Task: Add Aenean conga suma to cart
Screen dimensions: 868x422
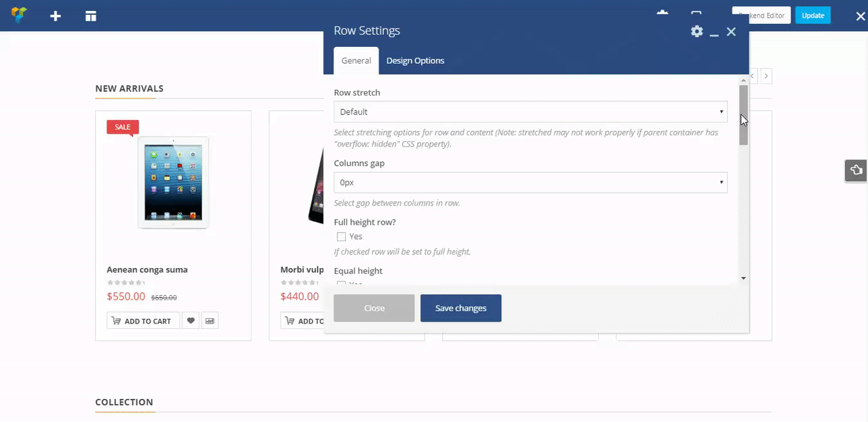Action: click(x=142, y=321)
